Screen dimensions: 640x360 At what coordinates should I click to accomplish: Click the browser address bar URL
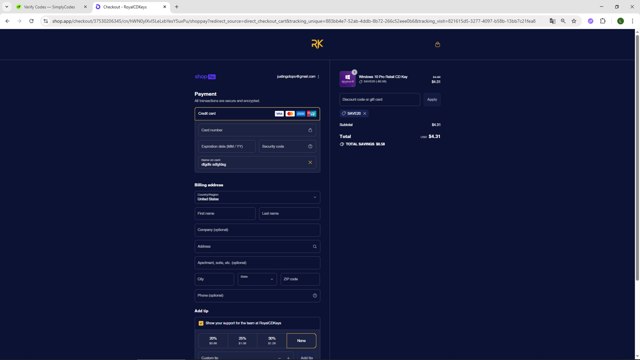294,21
